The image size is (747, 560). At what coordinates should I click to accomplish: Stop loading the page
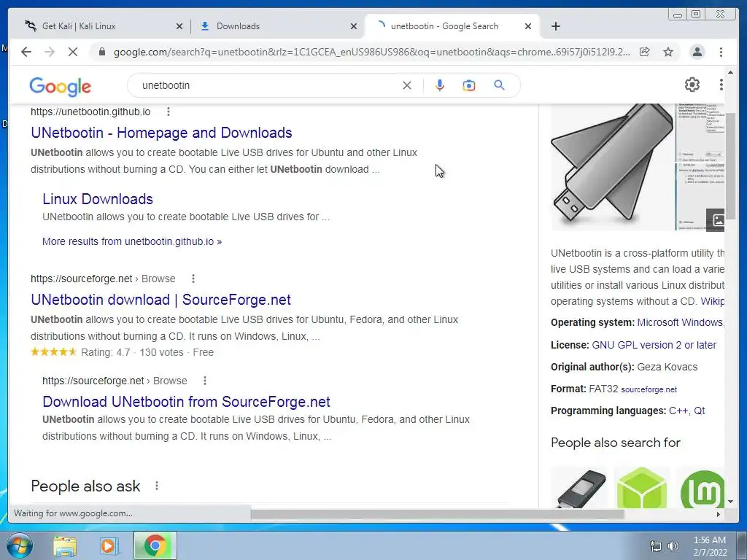[73, 52]
